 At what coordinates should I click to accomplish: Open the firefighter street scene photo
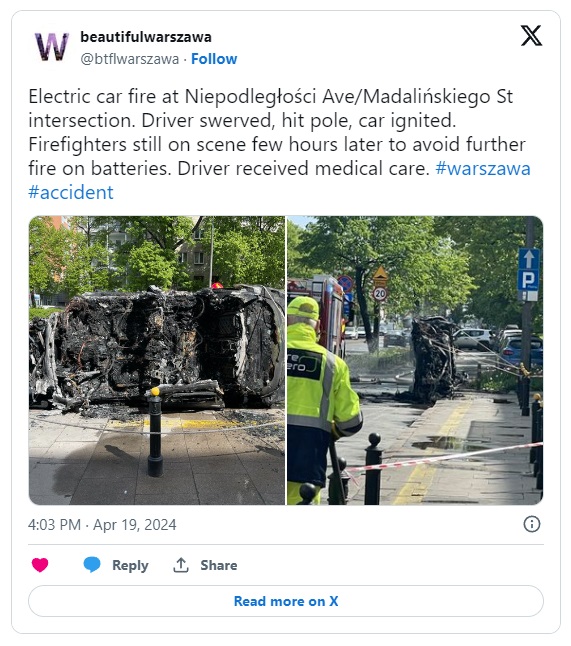[415, 360]
